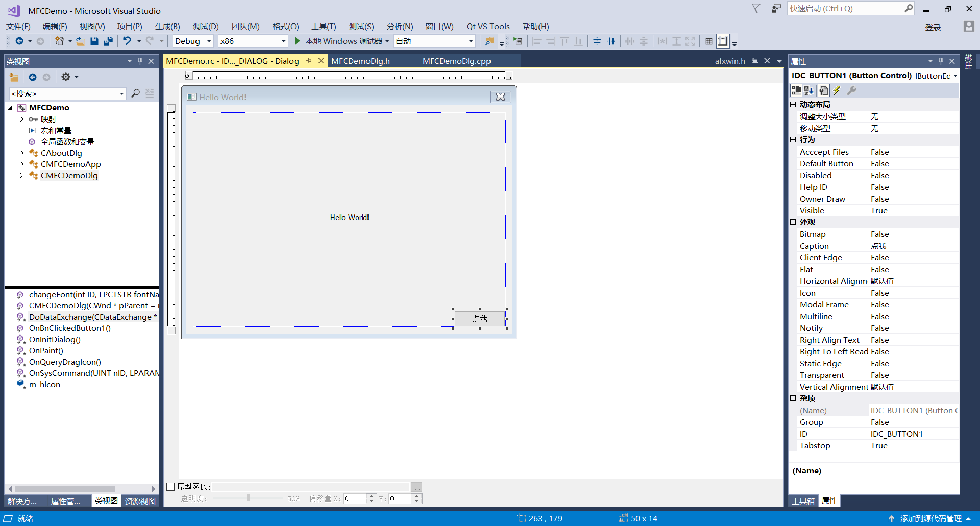Switch to the 资源视图 tab
Image resolution: width=980 pixels, height=526 pixels.
click(x=140, y=501)
